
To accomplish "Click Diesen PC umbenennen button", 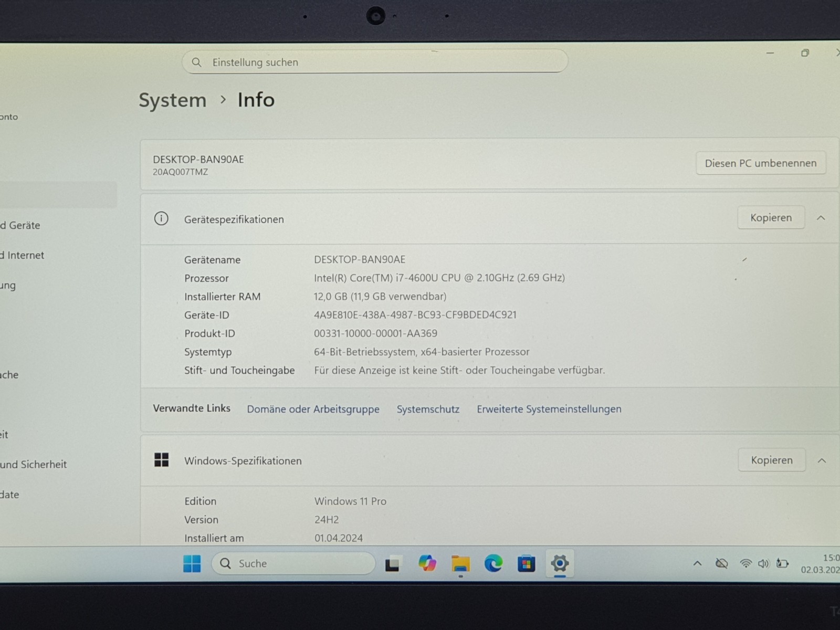I will click(x=760, y=163).
